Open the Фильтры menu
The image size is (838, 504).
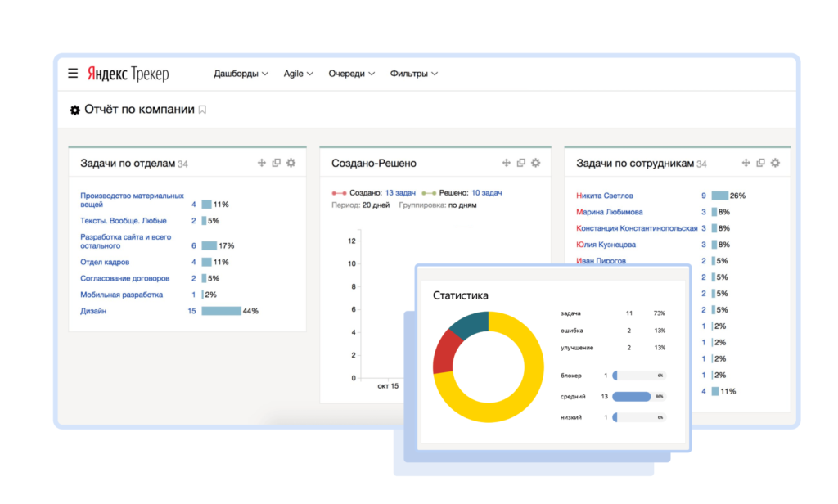(x=414, y=74)
